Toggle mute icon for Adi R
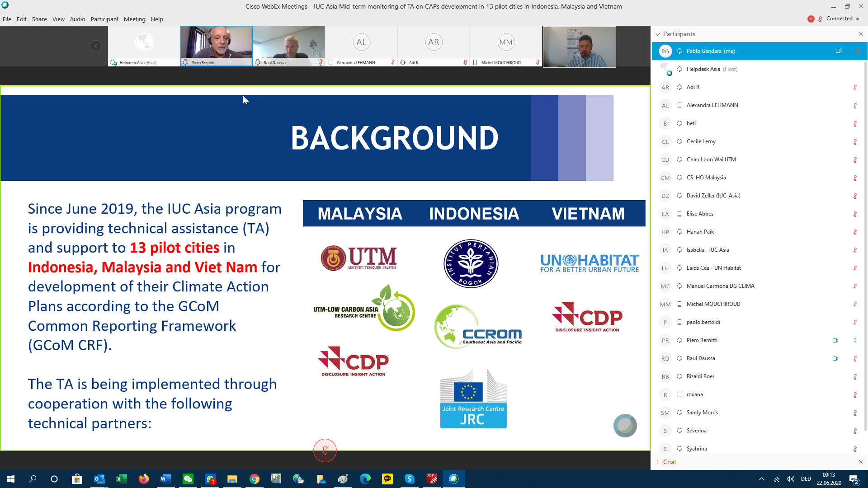Screen dimensions: 868x488 coord(855,87)
